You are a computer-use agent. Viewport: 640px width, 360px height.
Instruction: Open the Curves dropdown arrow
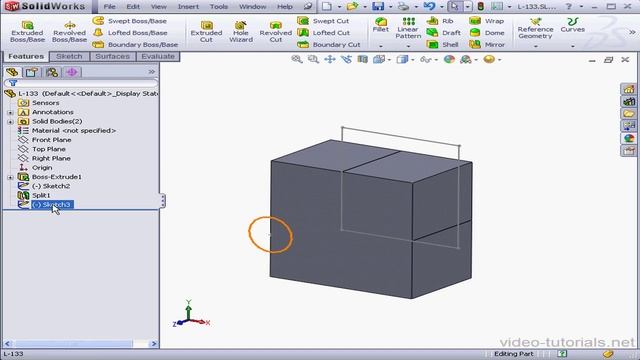pyautogui.click(x=573, y=46)
